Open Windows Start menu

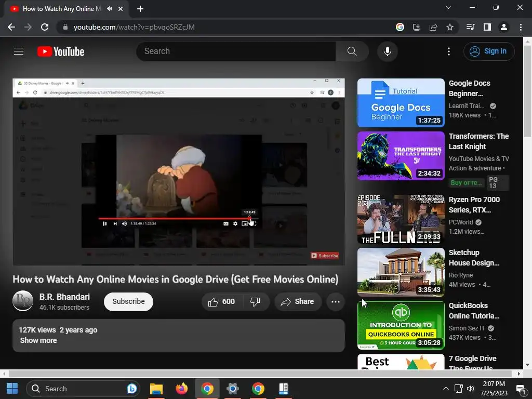(12, 389)
